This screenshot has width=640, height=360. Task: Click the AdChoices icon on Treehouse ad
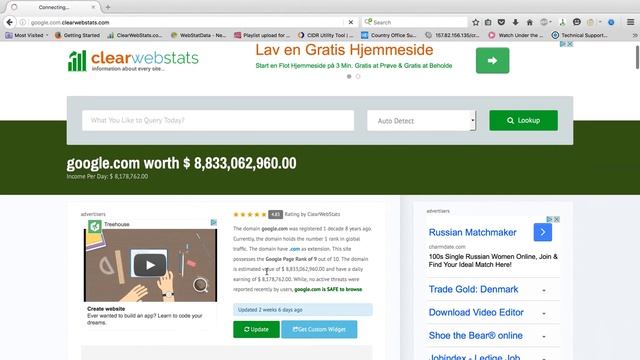pos(213,222)
